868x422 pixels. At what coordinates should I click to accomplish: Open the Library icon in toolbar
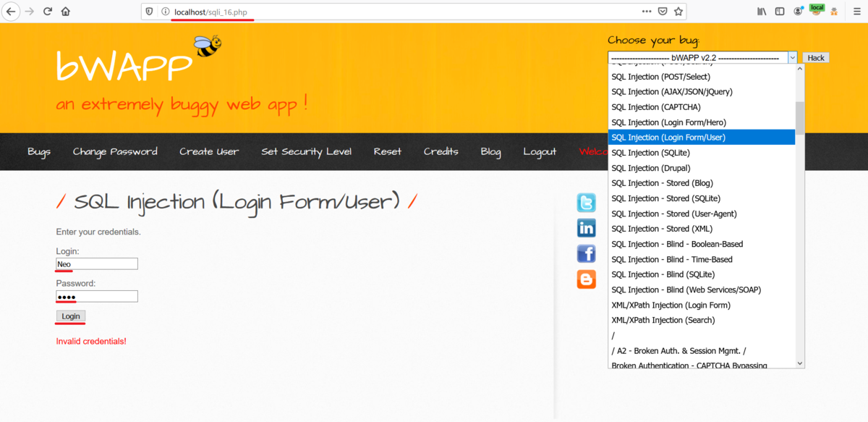tap(762, 12)
